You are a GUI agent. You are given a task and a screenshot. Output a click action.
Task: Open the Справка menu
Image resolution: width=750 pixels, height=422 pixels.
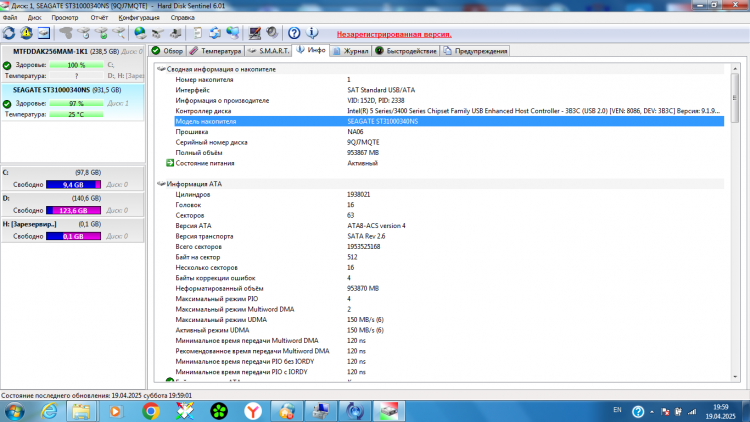point(182,18)
